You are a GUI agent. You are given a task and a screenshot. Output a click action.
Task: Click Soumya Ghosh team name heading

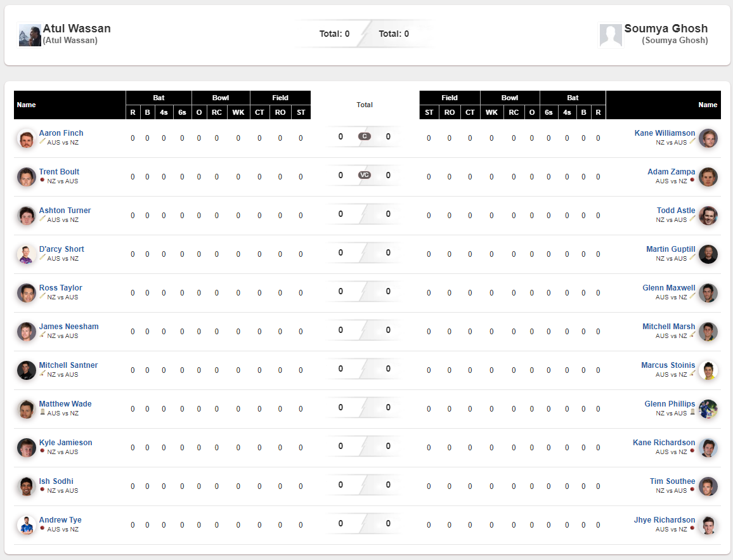666,29
